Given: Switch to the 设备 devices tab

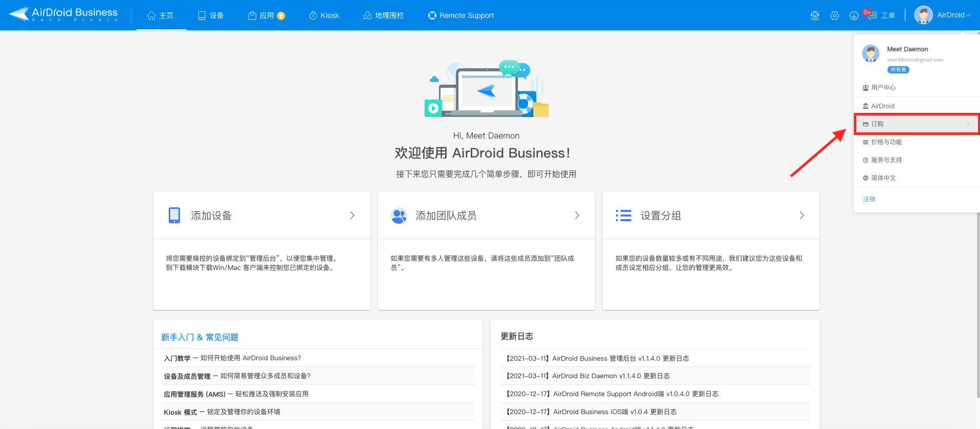Looking at the screenshot, I should click(211, 15).
